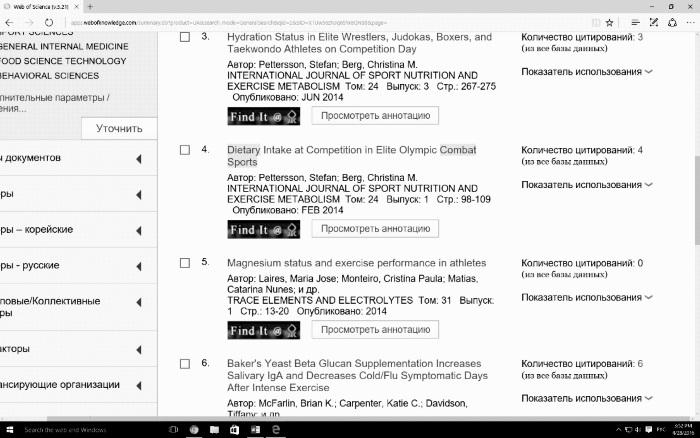Expand usage count for result 3

pos(587,72)
